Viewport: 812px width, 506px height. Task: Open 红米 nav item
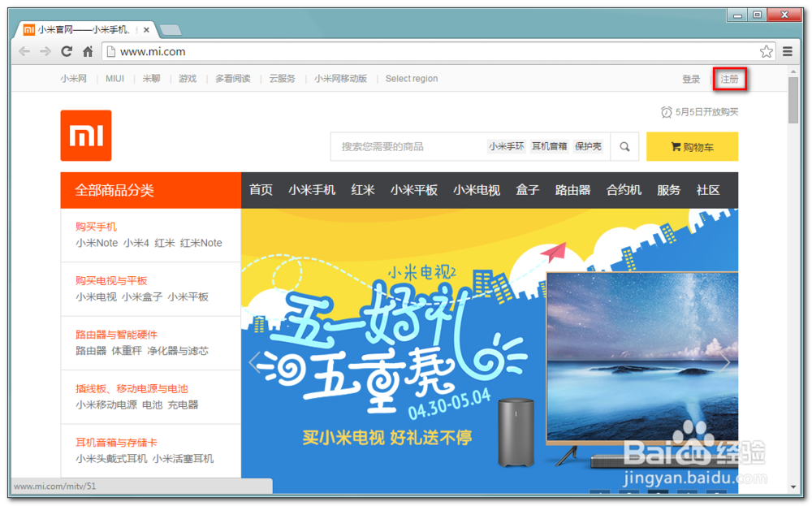363,190
